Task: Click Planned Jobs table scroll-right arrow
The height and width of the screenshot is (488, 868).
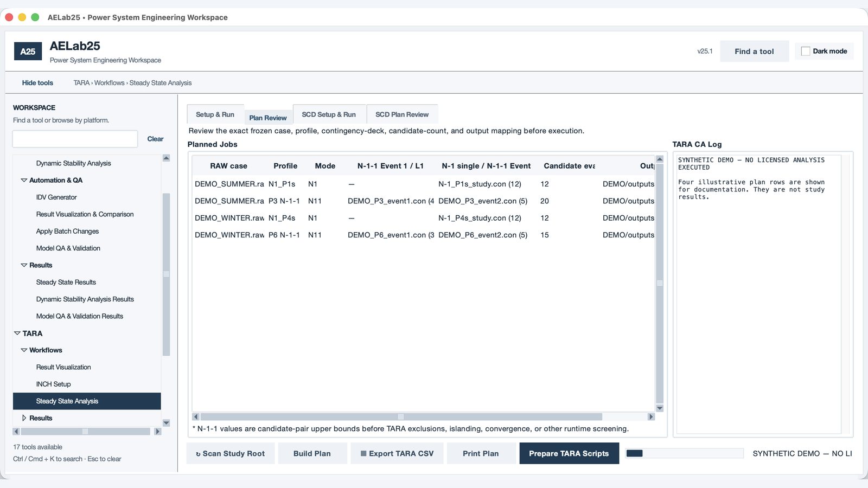Action: 652,417
